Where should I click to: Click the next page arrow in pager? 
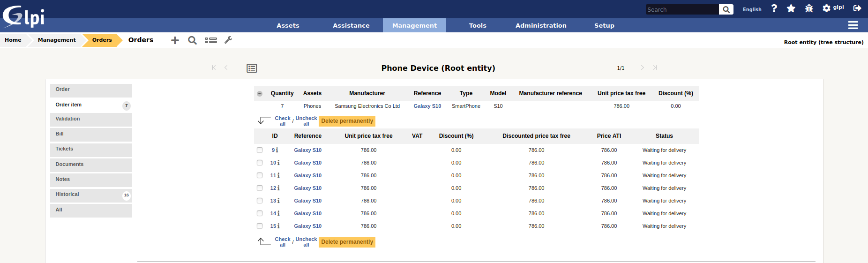point(642,68)
